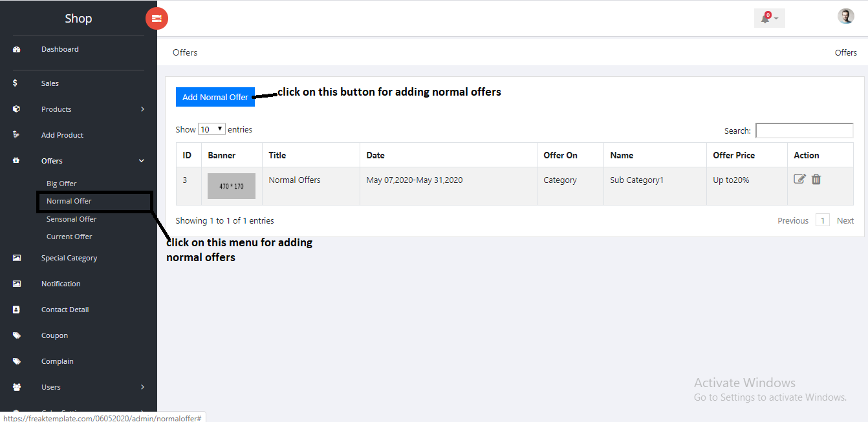Open the show entries count dropdown

212,129
